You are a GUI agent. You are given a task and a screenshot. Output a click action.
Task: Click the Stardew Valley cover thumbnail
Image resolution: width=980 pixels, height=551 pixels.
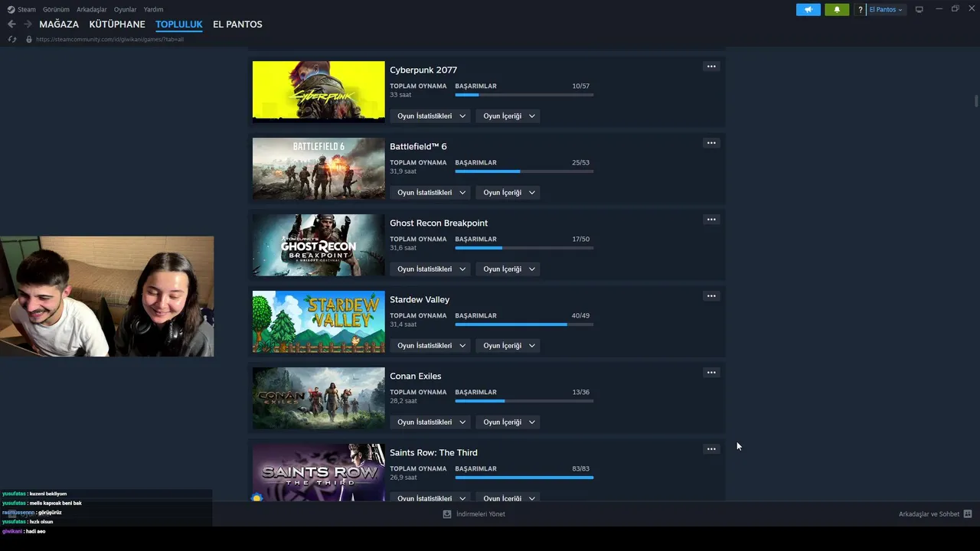(x=318, y=321)
